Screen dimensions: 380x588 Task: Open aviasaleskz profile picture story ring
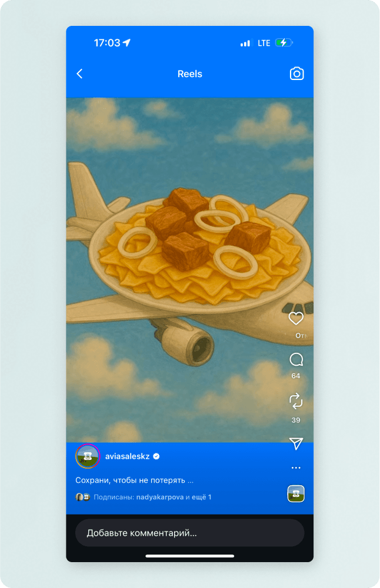(x=88, y=456)
